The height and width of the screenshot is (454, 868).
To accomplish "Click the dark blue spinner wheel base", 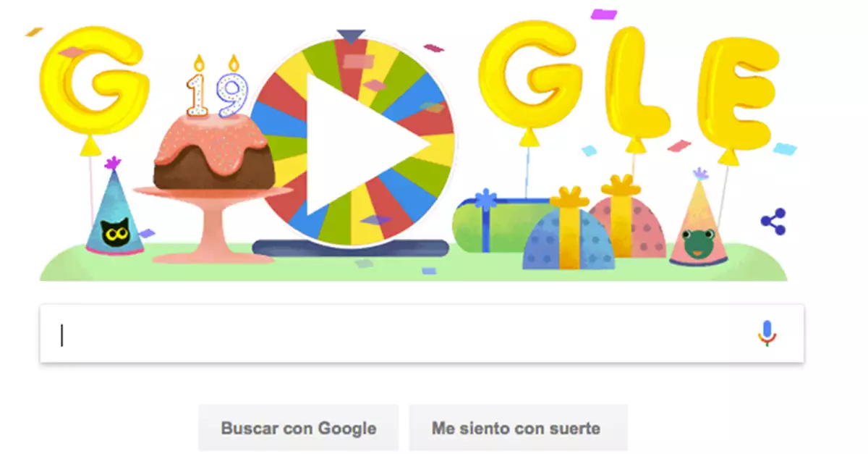I will click(x=350, y=248).
